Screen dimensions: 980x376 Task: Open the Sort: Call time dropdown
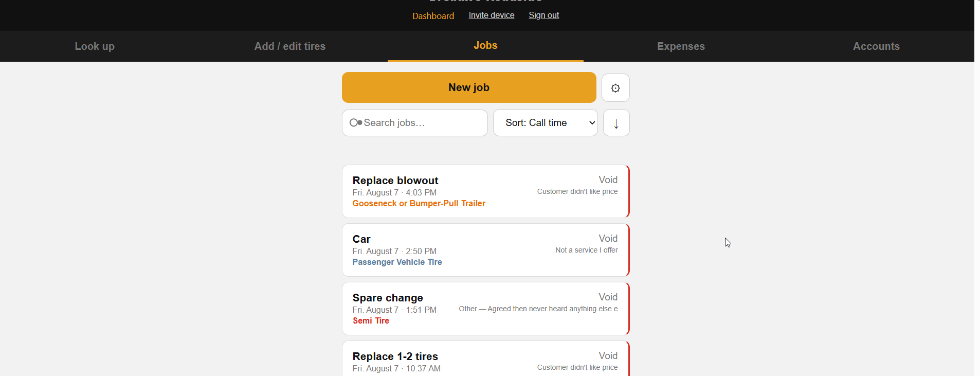coord(545,123)
